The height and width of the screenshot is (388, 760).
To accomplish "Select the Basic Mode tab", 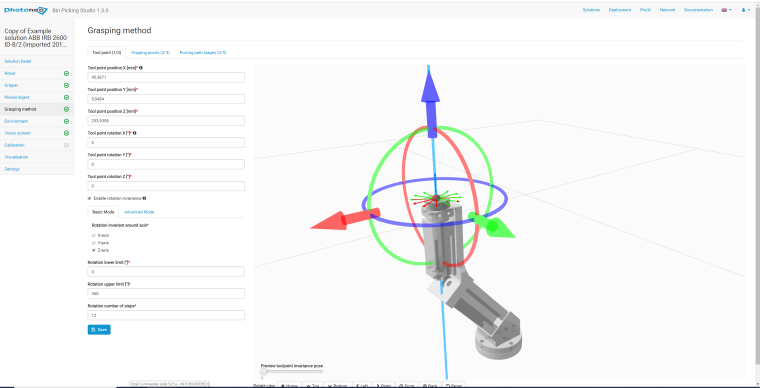I will pyautogui.click(x=103, y=212).
